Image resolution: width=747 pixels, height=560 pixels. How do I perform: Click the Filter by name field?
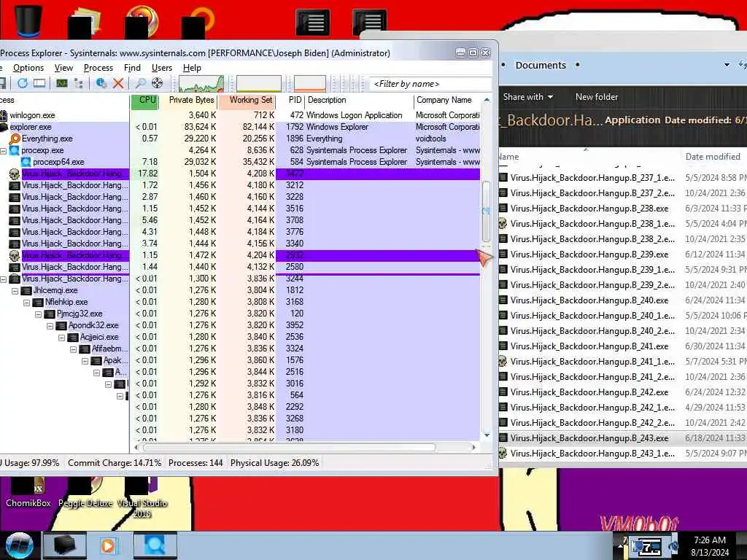coord(430,84)
